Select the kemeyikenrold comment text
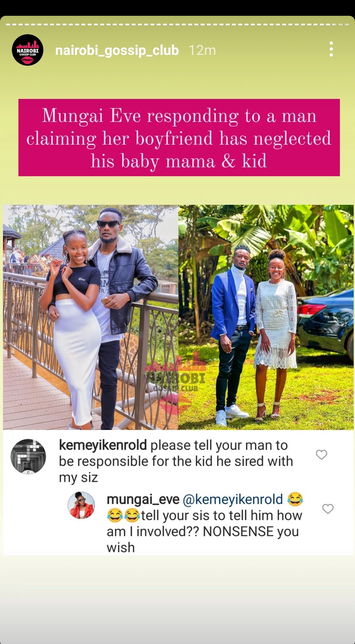The height and width of the screenshot is (644, 355). tap(176, 461)
